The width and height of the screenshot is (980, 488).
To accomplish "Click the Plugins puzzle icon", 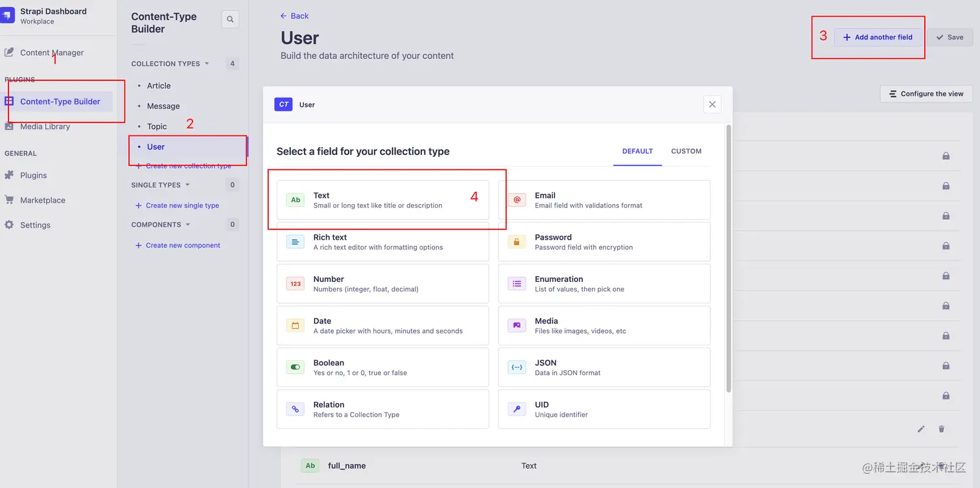I will coord(9,175).
